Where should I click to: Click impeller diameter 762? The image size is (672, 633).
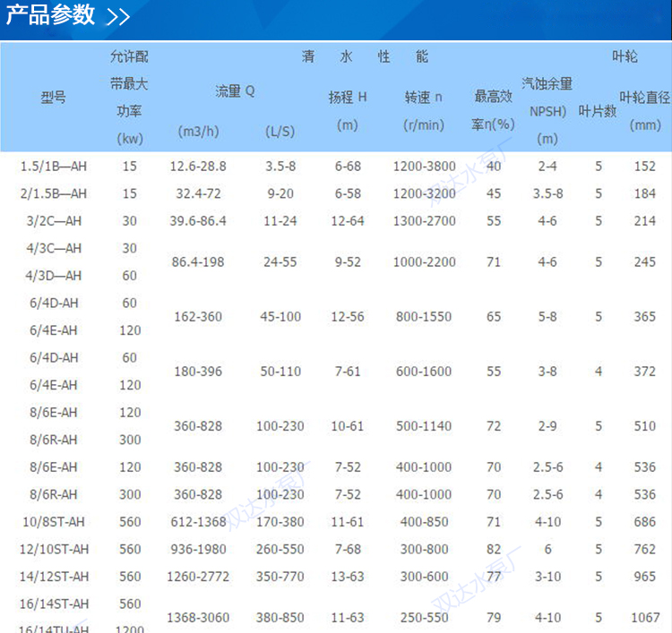pos(645,550)
